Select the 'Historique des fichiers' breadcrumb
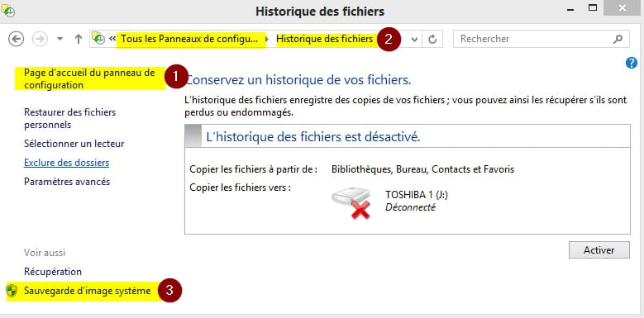The image size is (644, 318). pos(324,39)
